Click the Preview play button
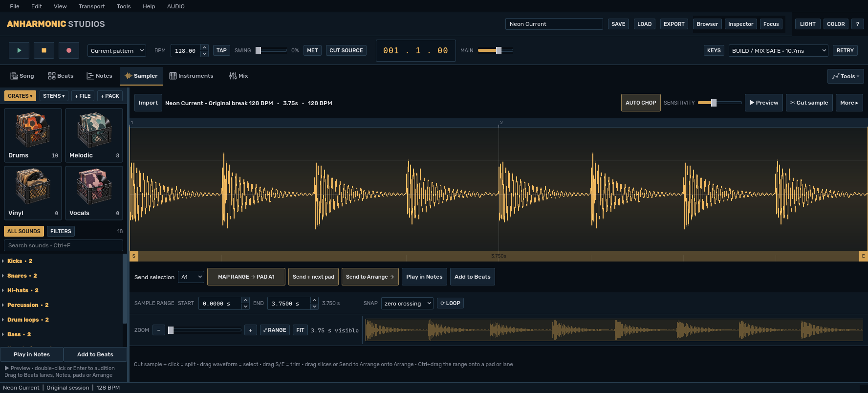Viewport: 868px width, 393px height. (763, 103)
